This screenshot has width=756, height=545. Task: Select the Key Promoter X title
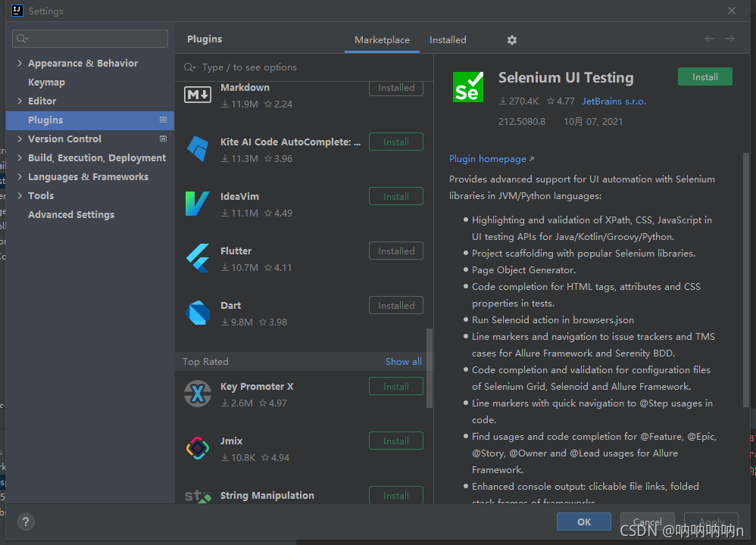[x=257, y=387]
